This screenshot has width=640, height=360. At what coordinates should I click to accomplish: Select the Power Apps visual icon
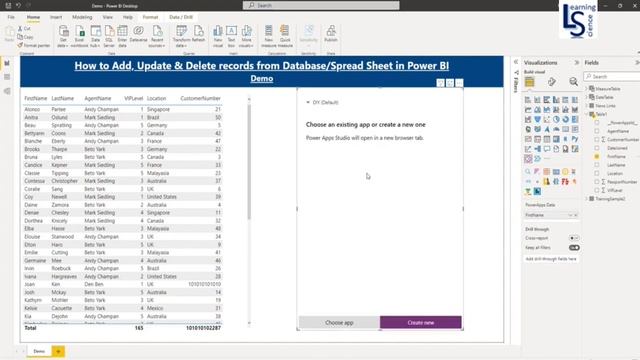point(528,159)
